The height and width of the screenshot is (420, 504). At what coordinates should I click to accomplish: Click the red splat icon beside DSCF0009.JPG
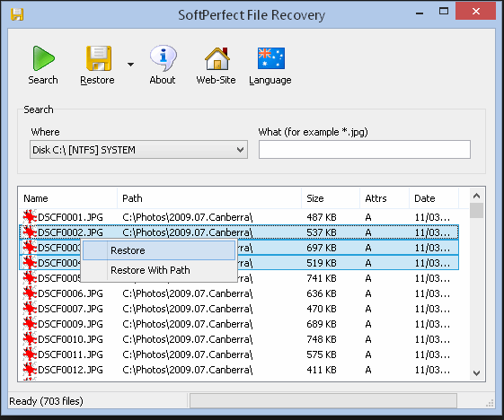pos(30,324)
